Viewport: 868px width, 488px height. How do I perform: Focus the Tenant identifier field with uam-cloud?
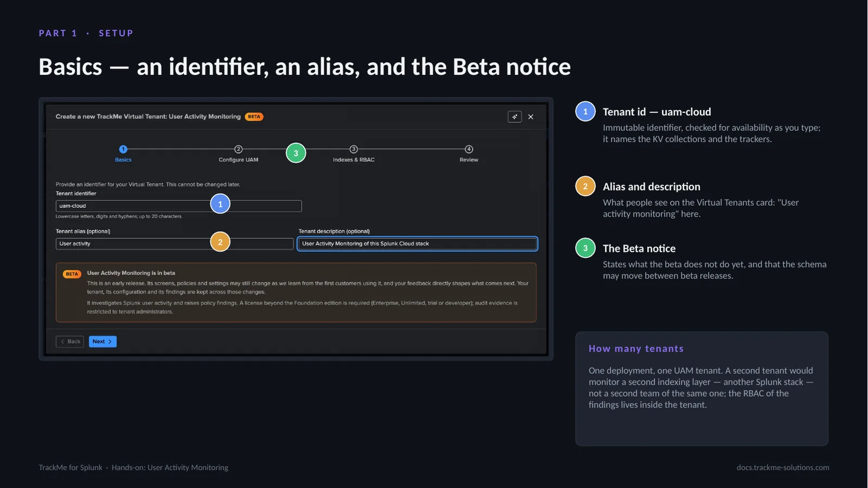click(x=178, y=206)
